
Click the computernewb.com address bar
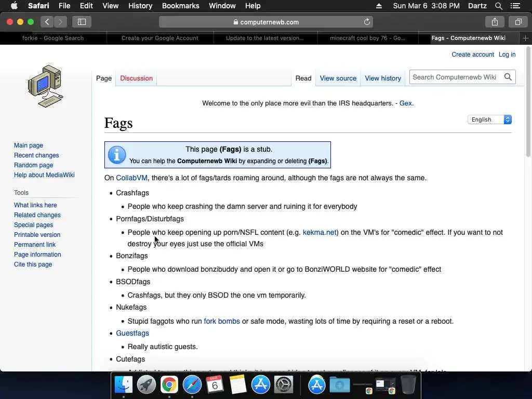(265, 22)
